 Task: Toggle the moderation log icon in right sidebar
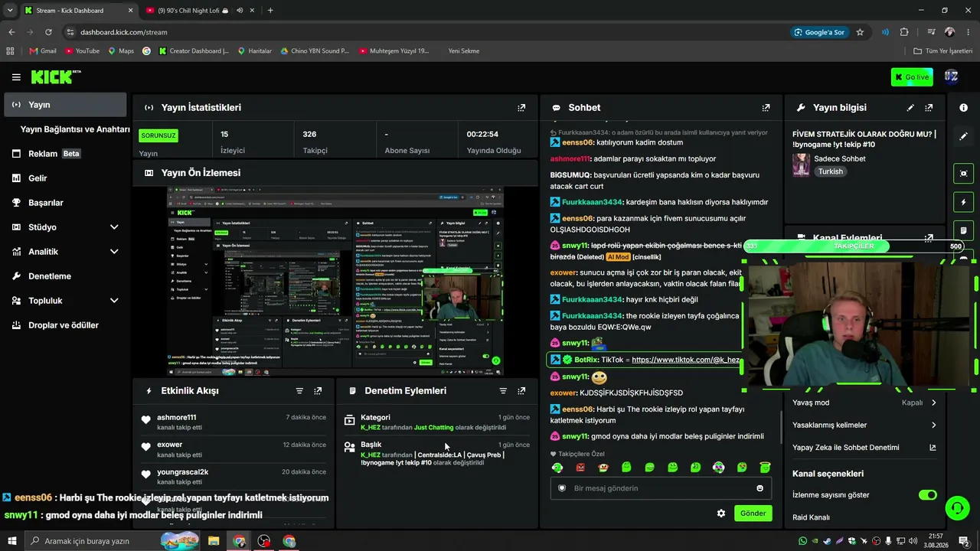tap(963, 230)
